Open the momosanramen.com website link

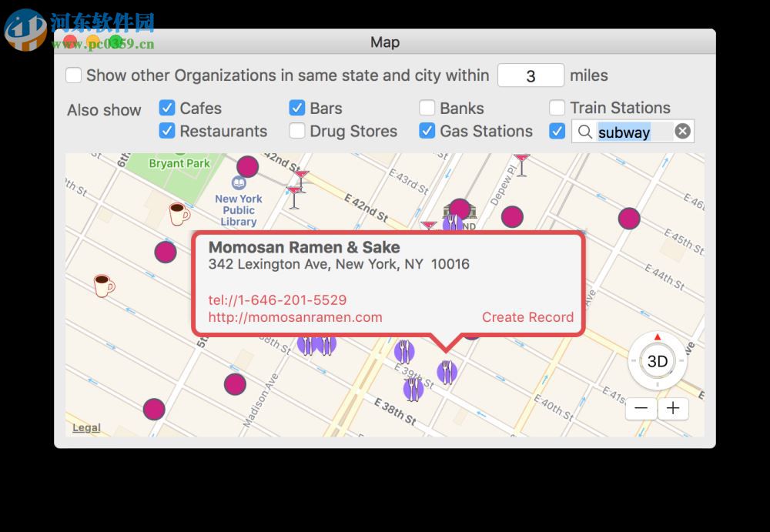pyautogui.click(x=295, y=317)
